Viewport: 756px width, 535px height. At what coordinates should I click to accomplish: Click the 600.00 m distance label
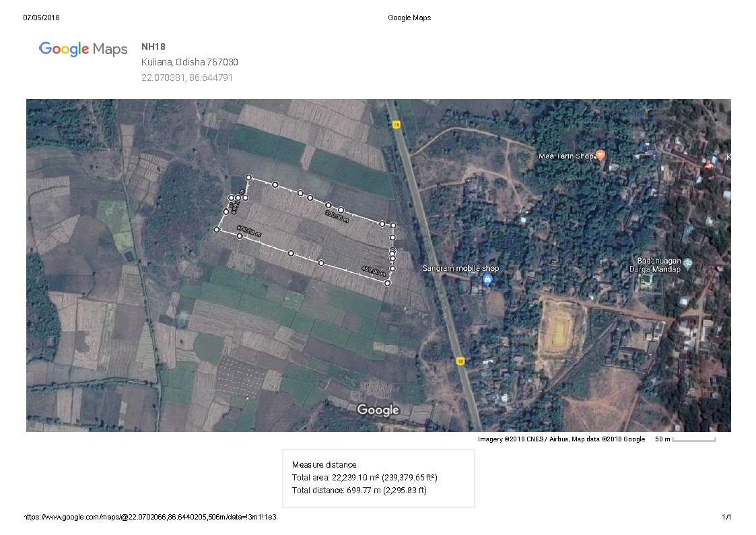pyautogui.click(x=248, y=232)
